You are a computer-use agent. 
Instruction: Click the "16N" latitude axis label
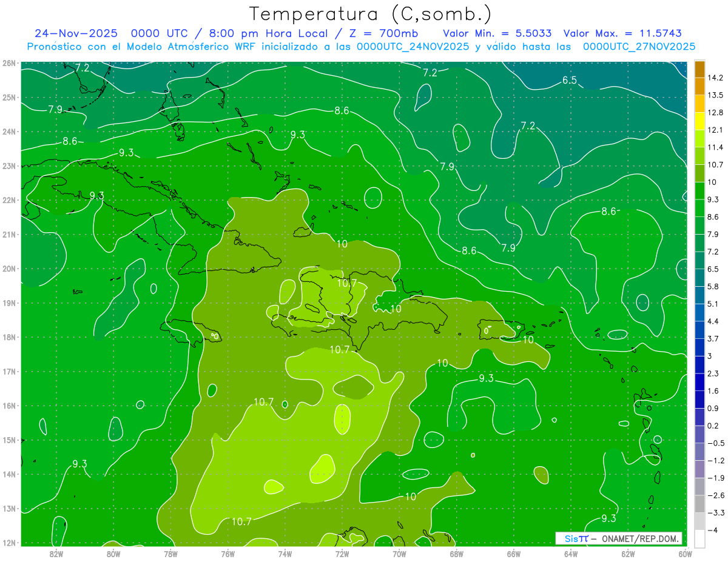pos(9,406)
